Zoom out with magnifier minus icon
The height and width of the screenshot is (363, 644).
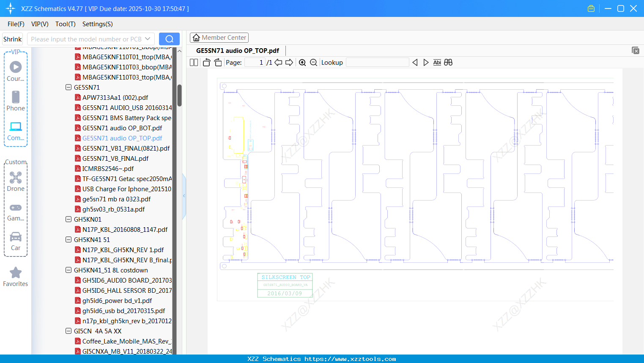[313, 62]
